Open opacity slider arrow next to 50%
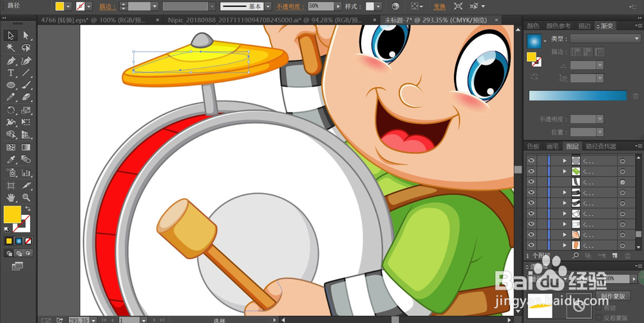The image size is (644, 323). [x=338, y=6]
